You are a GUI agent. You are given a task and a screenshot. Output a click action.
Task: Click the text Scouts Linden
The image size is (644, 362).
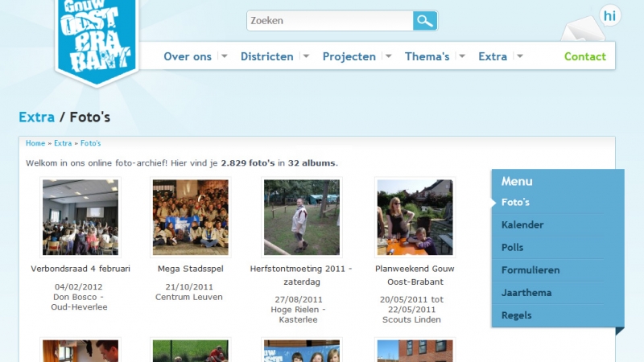411,319
